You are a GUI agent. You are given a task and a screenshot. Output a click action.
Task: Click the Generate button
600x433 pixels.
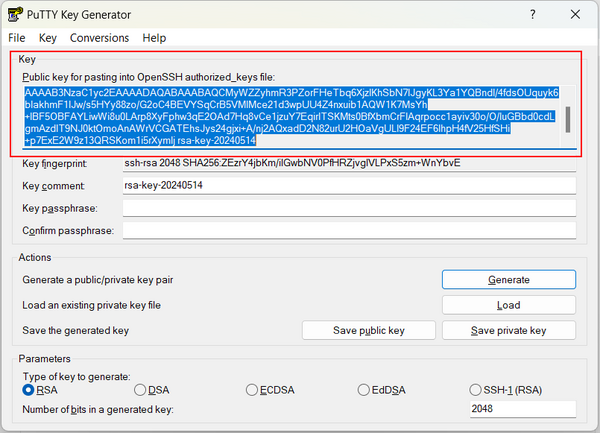point(509,280)
